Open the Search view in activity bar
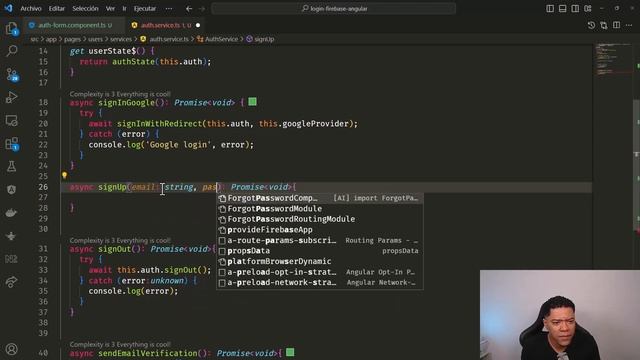This screenshot has width=640, height=360. [x=11, y=51]
